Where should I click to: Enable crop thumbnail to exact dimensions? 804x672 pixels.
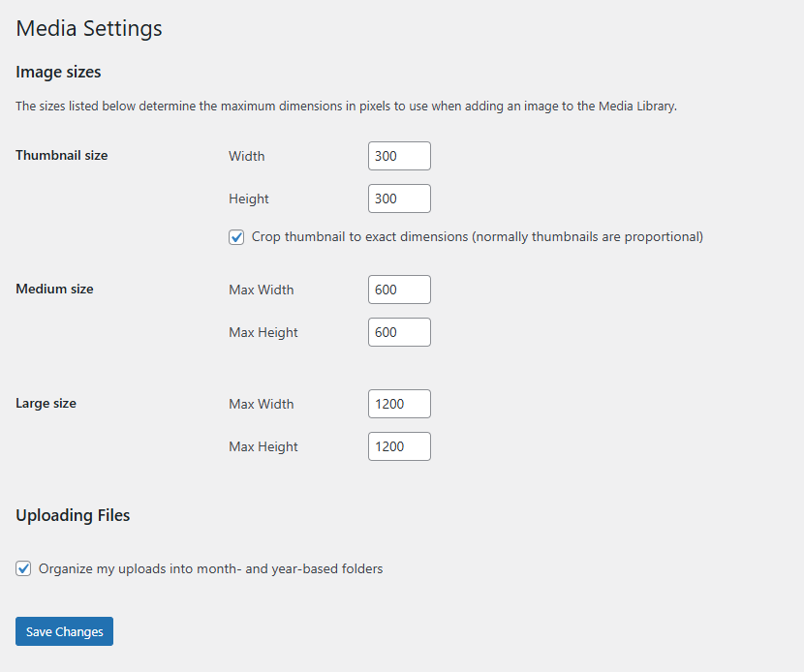coord(236,236)
